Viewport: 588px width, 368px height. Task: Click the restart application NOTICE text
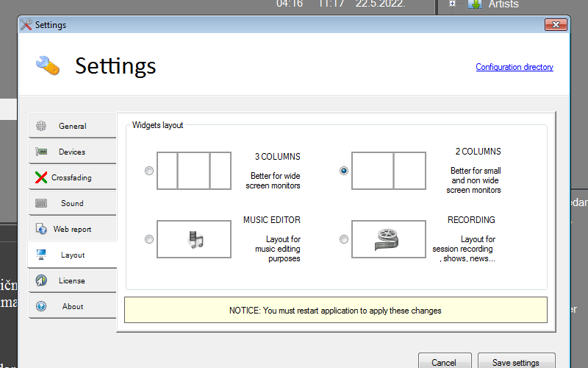click(x=335, y=311)
